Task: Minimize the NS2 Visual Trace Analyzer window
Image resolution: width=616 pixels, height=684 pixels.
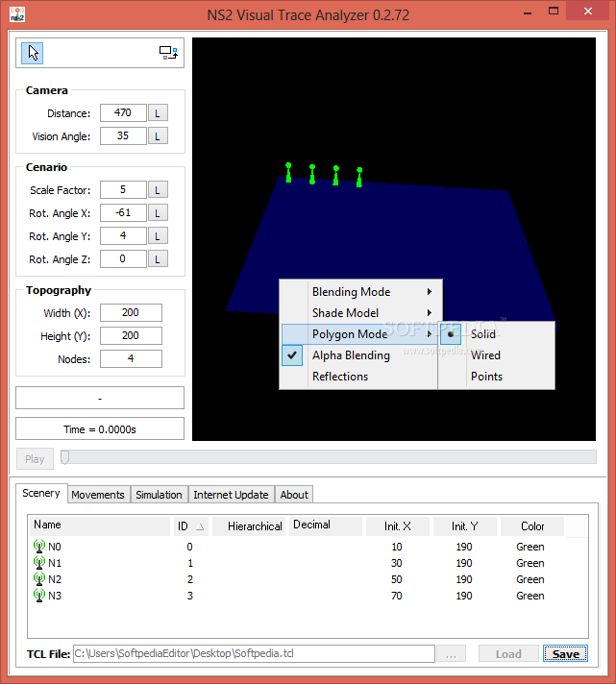Action: coord(528,12)
